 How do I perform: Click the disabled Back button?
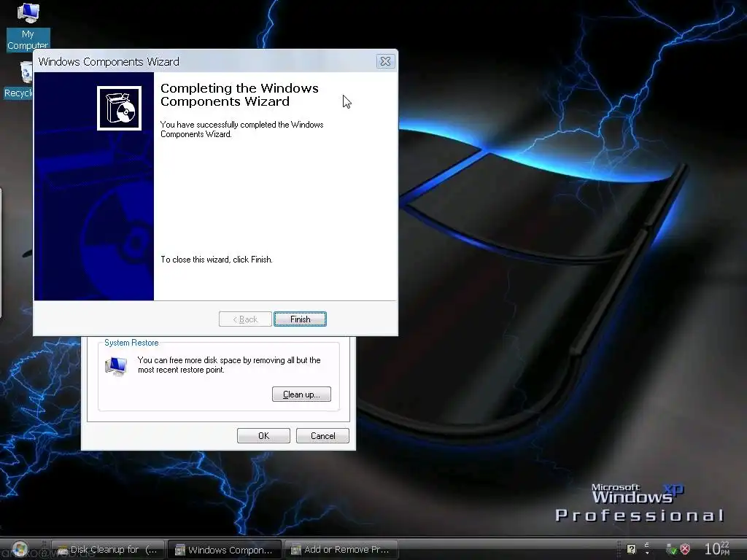click(x=245, y=319)
